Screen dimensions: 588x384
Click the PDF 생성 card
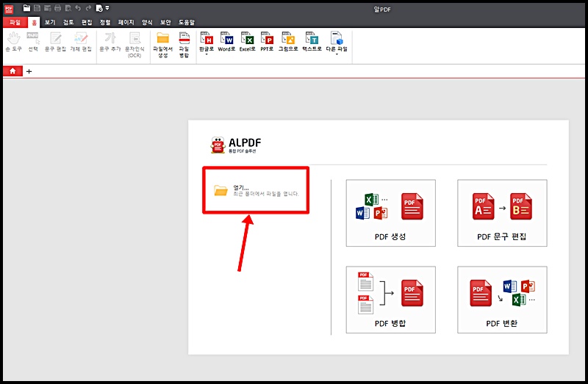(391, 213)
